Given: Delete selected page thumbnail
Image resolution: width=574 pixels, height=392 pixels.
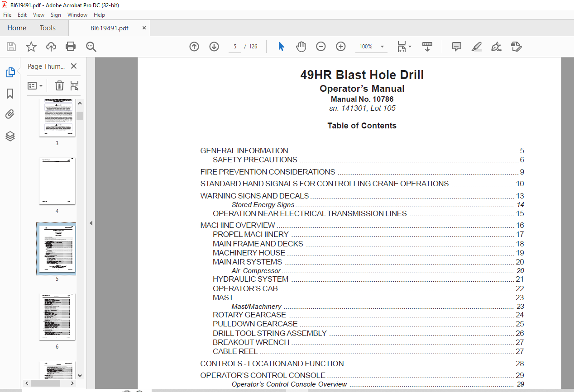Looking at the screenshot, I should point(59,85).
